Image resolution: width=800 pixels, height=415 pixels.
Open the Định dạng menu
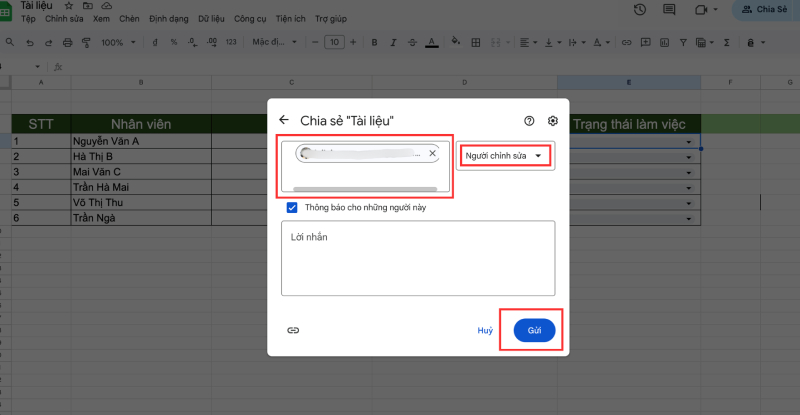tap(168, 19)
